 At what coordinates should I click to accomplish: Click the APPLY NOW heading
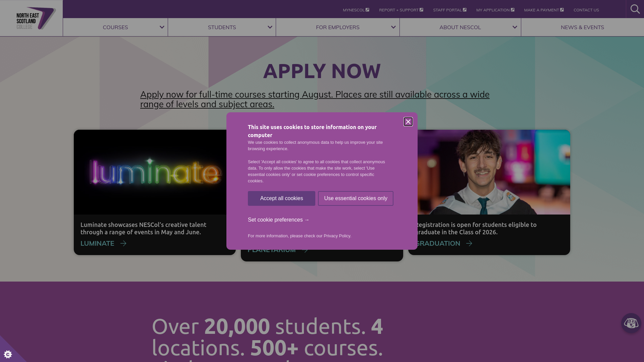pos(322,71)
